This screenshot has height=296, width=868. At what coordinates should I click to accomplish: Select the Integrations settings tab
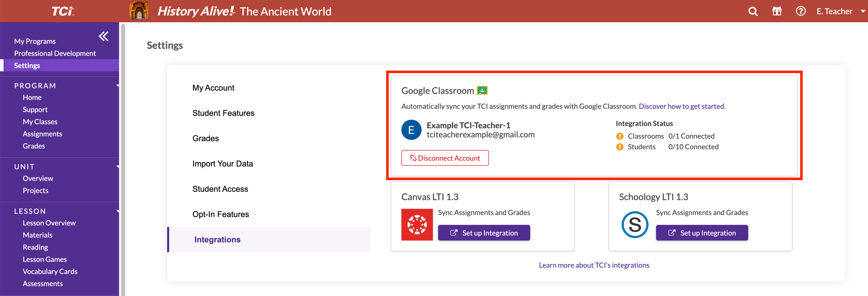(217, 239)
